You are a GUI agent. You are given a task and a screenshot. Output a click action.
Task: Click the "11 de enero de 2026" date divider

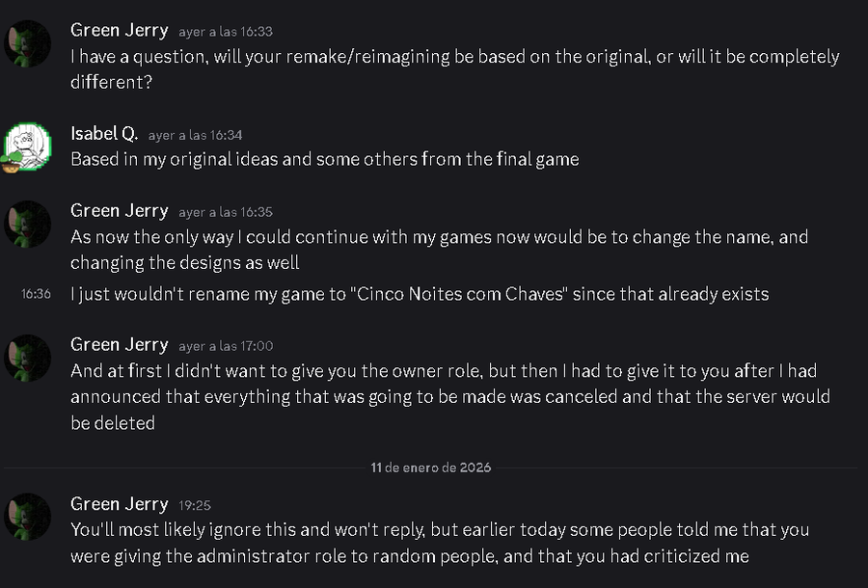[431, 468]
